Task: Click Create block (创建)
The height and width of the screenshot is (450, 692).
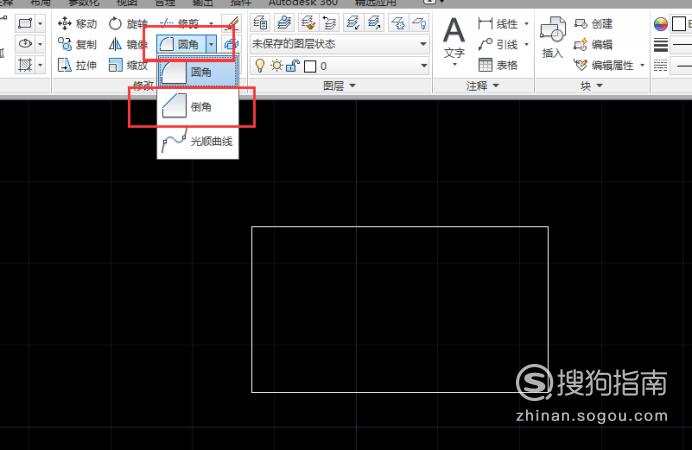Action: pos(594,23)
